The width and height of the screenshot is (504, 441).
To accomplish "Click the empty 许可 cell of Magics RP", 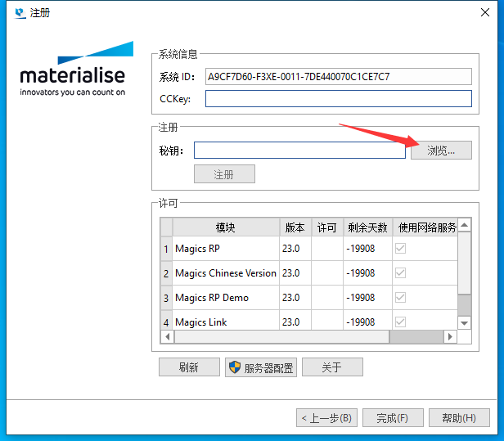I will coord(327,249).
